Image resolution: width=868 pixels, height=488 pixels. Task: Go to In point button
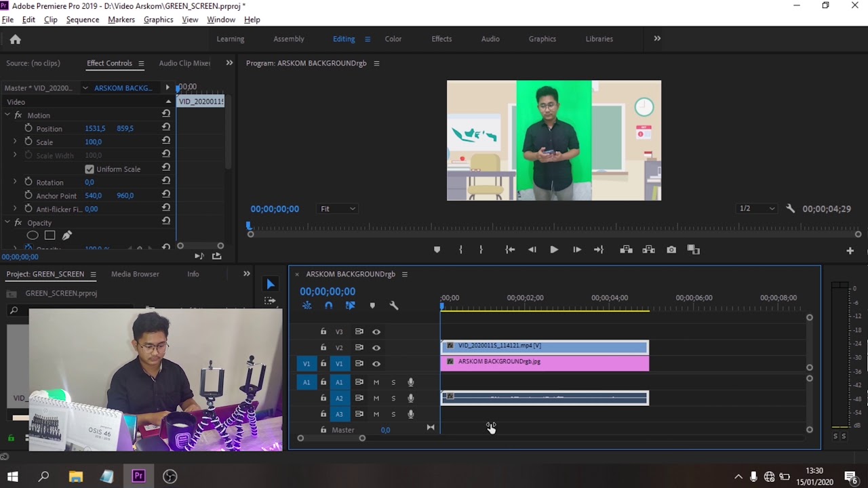pyautogui.click(x=510, y=250)
